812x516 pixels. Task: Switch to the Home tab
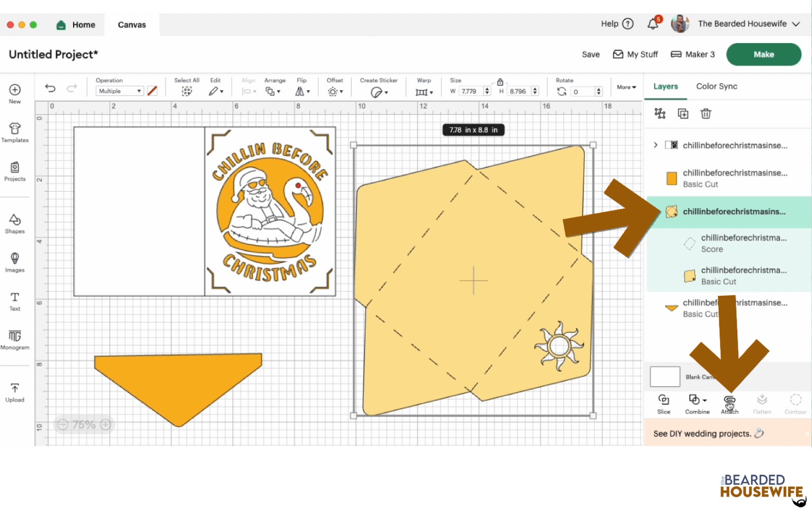pos(76,24)
